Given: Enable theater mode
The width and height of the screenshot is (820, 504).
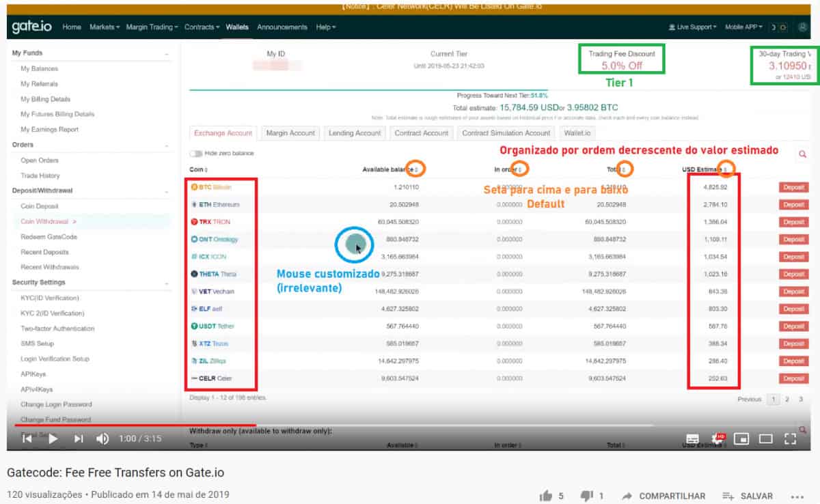Looking at the screenshot, I should click(766, 438).
